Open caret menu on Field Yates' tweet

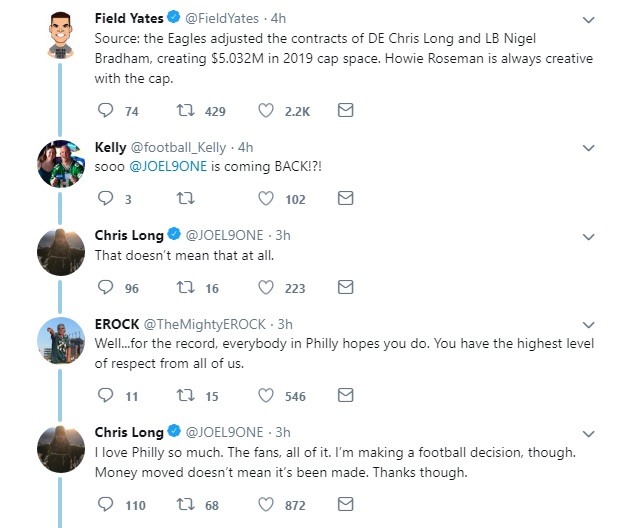(x=587, y=19)
